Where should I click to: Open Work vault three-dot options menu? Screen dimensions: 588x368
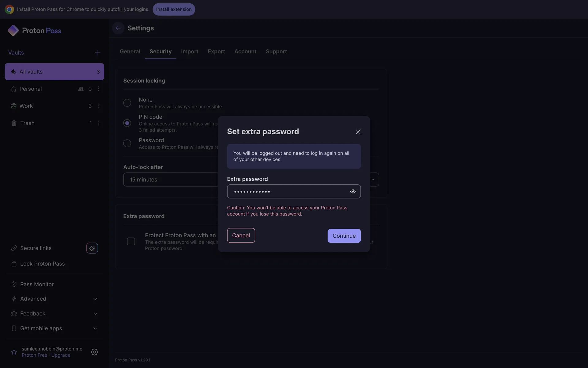click(x=98, y=106)
